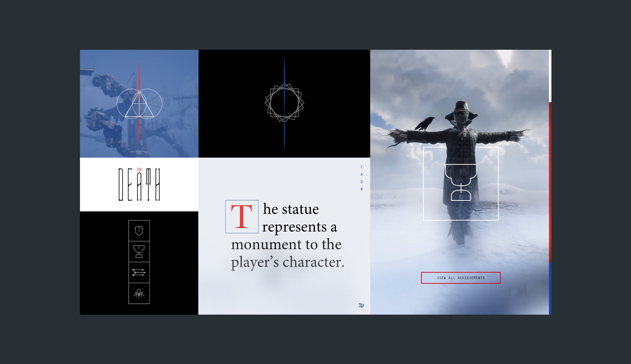Click the vertical TASK label

click(361, 178)
